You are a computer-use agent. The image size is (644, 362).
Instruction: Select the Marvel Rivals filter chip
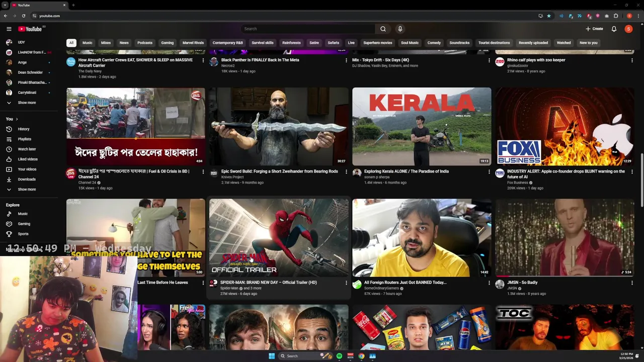[x=193, y=43]
